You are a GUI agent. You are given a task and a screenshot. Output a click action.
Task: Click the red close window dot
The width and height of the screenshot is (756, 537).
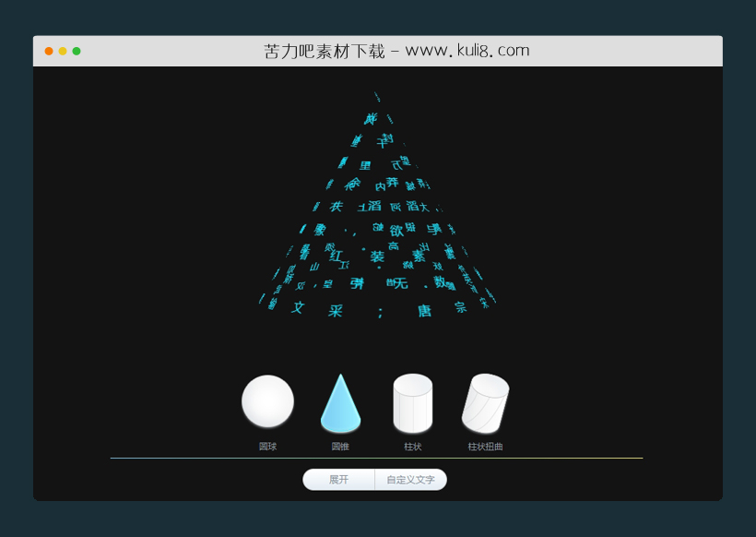[49, 52]
